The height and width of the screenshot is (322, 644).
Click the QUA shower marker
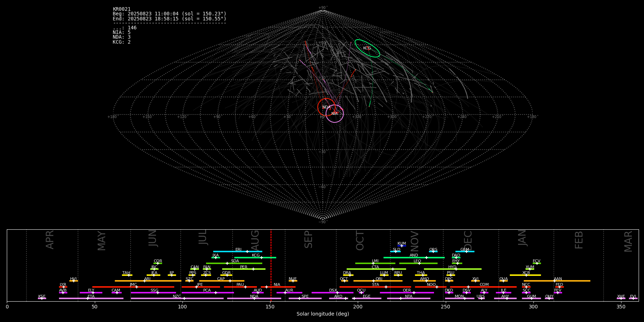pos(503,281)
